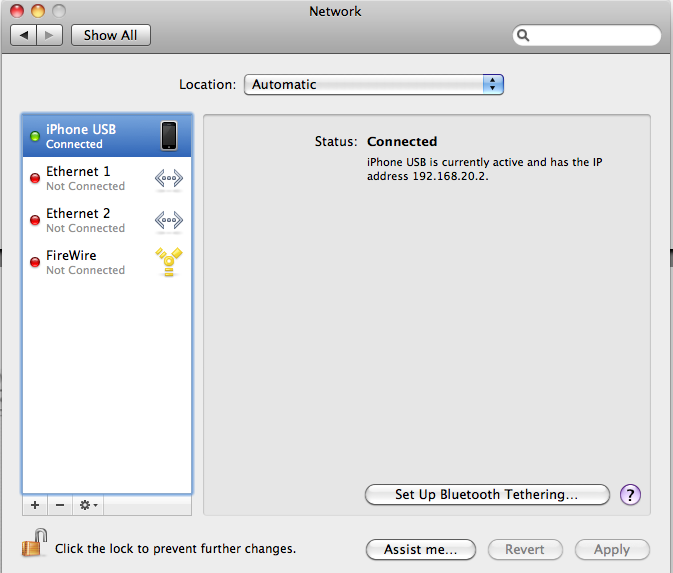The width and height of the screenshot is (673, 573).
Task: Select the iPhone USB service
Action: point(107,136)
